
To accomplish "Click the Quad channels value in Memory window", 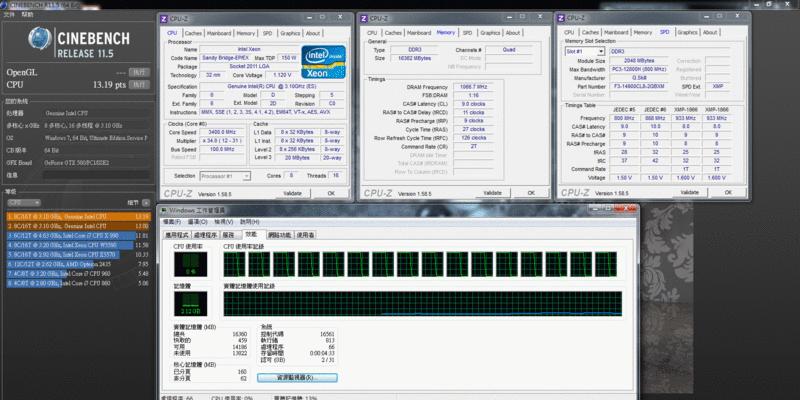I will point(509,50).
